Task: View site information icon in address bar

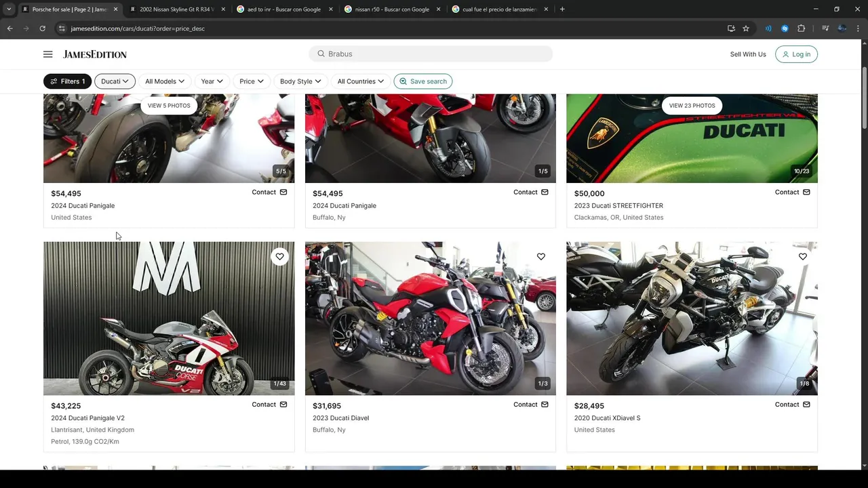Action: point(61,28)
